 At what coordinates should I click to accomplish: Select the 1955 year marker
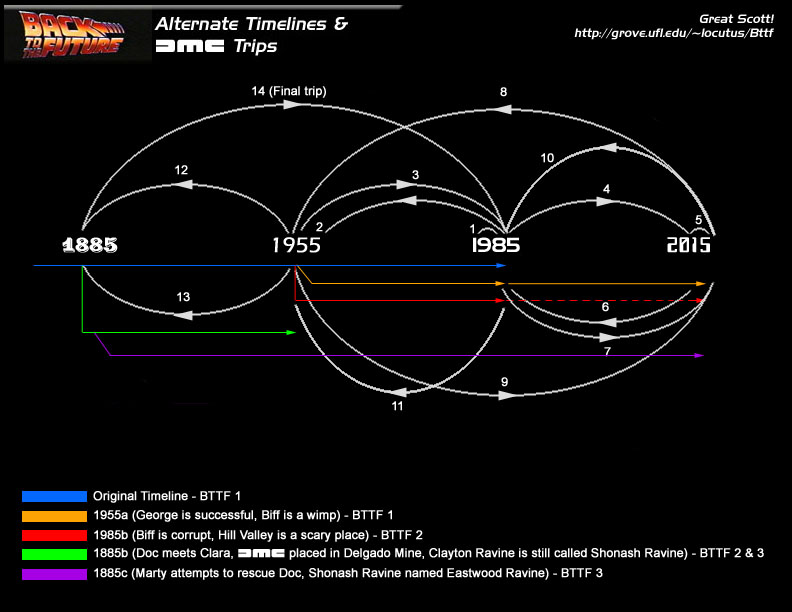click(296, 245)
